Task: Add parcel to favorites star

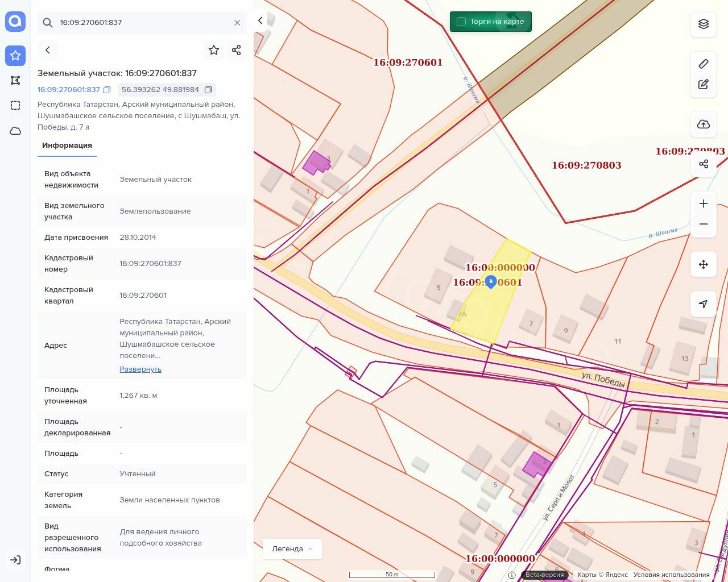Action: coord(214,50)
